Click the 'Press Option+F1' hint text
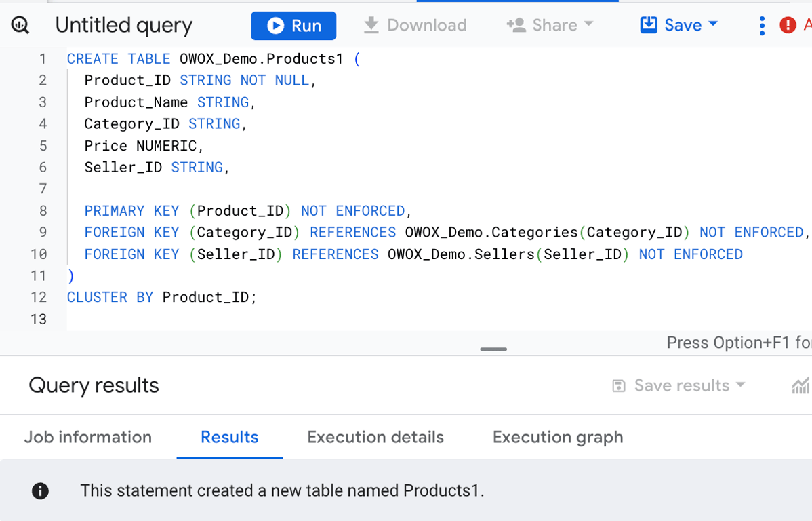 [x=739, y=343]
